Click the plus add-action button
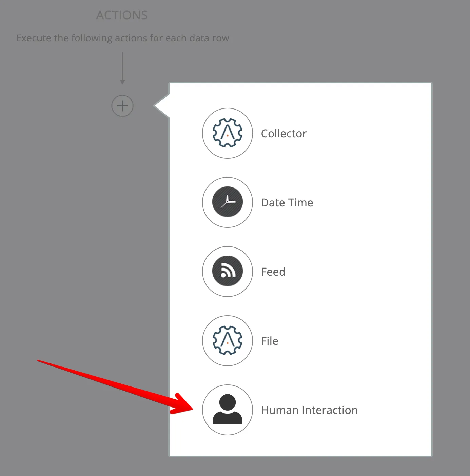Image resolution: width=470 pixels, height=476 pixels. tap(122, 106)
